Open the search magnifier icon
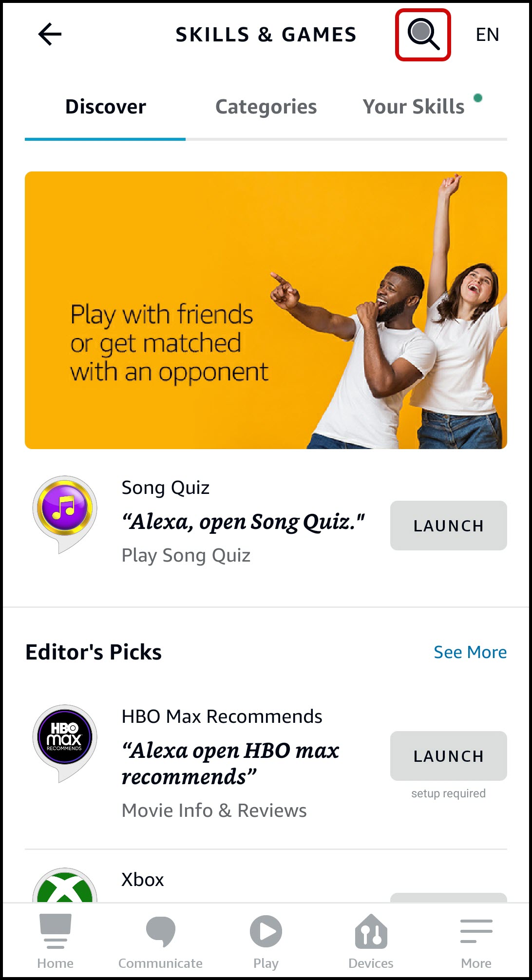 (423, 35)
